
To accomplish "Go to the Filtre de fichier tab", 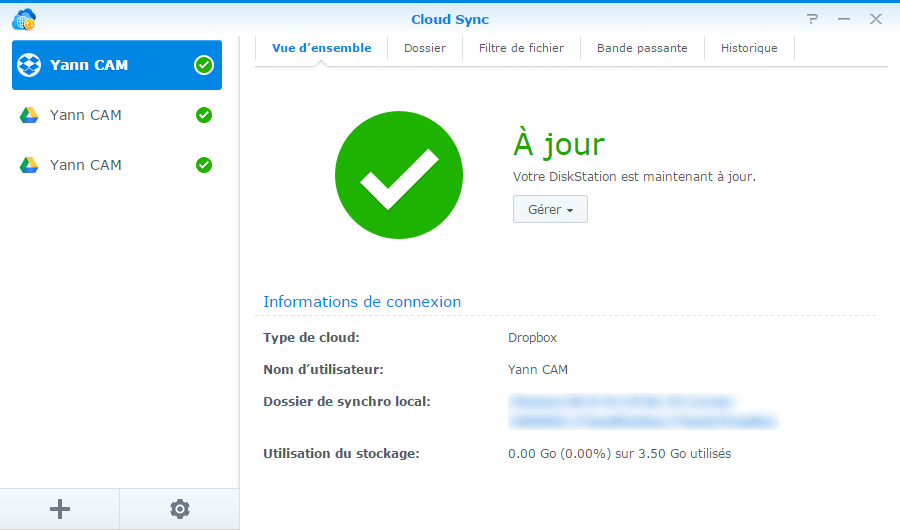I will (x=521, y=48).
